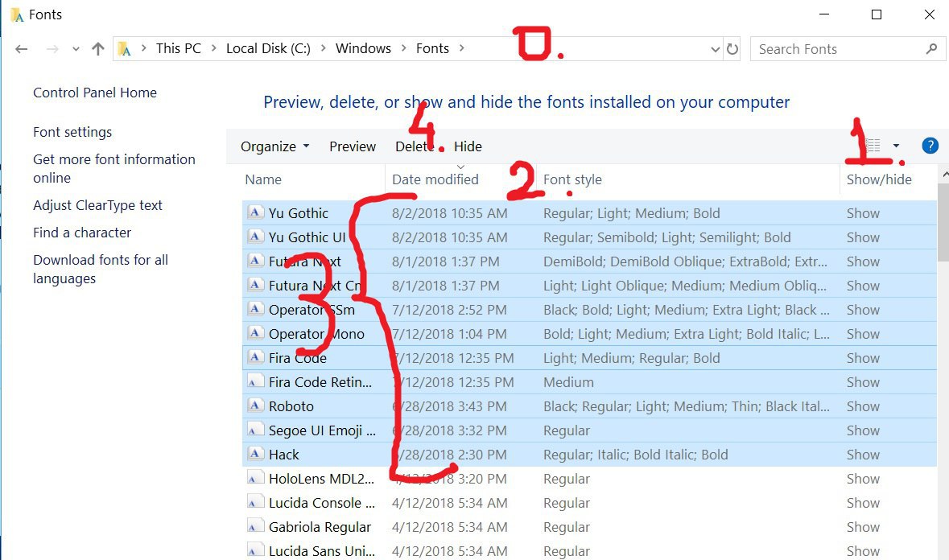Sort by Show/hide column header

tap(879, 179)
